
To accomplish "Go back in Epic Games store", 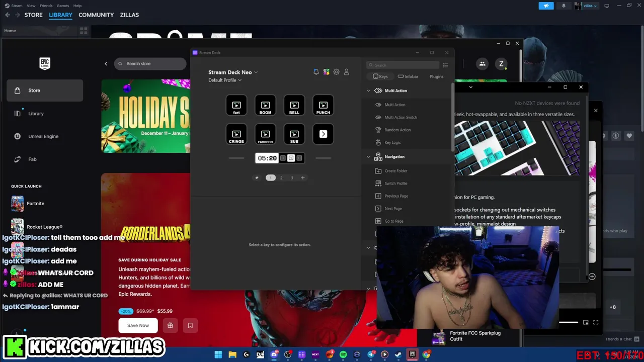I will pyautogui.click(x=106, y=64).
